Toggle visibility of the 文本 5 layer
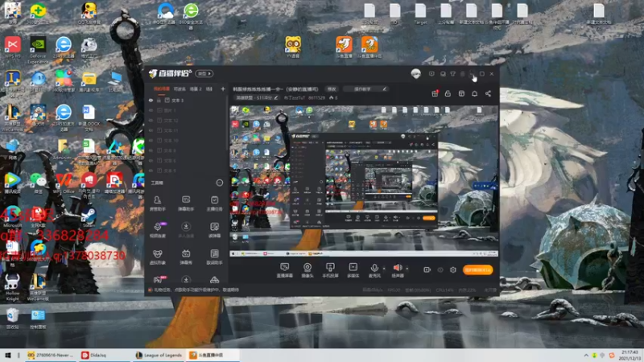This screenshot has width=644, height=362. [x=151, y=171]
